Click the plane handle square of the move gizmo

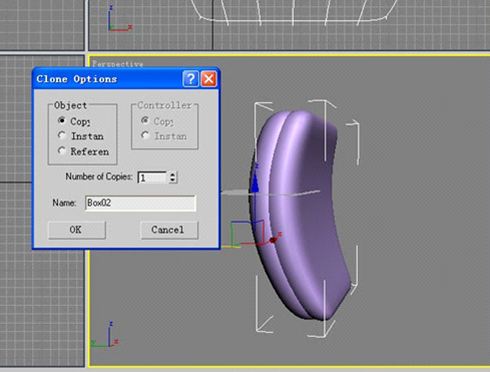coord(247,233)
